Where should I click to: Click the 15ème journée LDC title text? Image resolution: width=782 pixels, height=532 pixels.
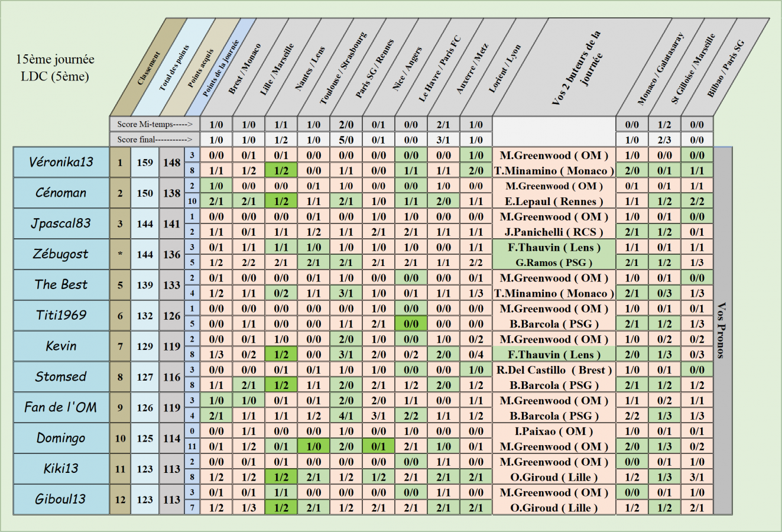[55, 67]
